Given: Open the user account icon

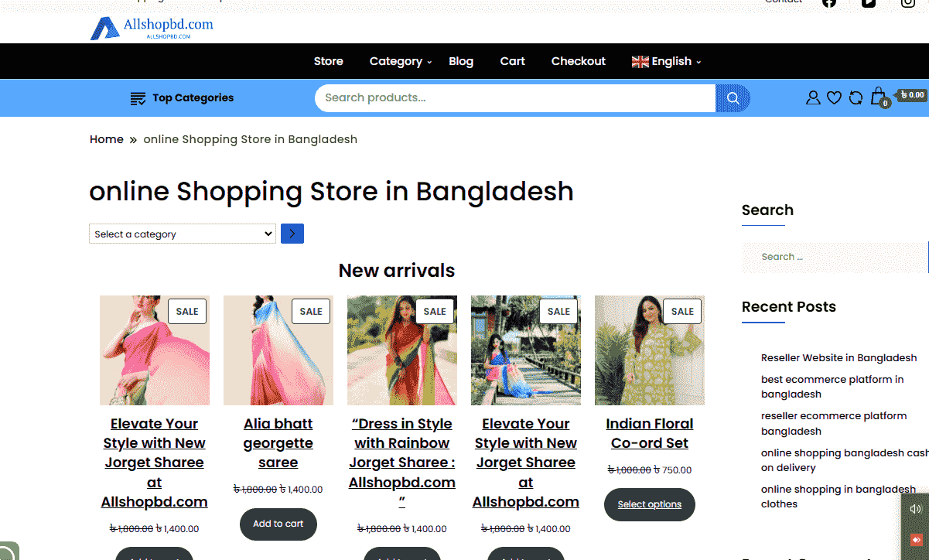Looking at the screenshot, I should (813, 97).
